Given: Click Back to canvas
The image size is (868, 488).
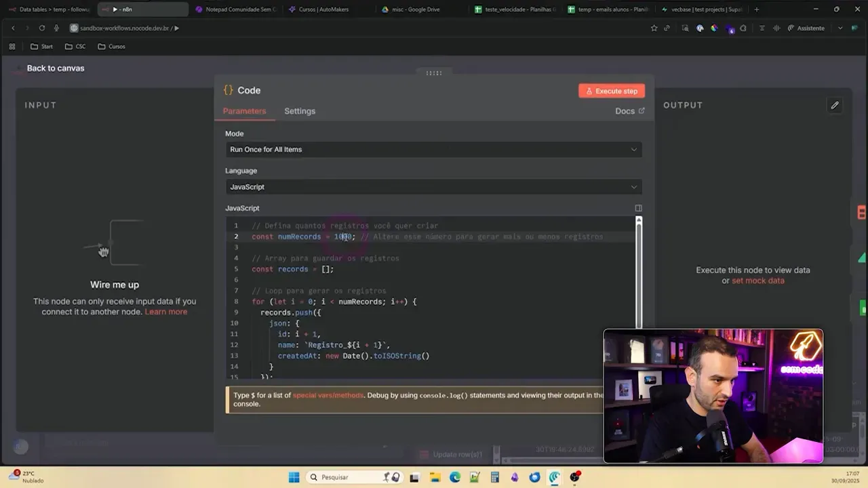Looking at the screenshot, I should click(x=56, y=68).
